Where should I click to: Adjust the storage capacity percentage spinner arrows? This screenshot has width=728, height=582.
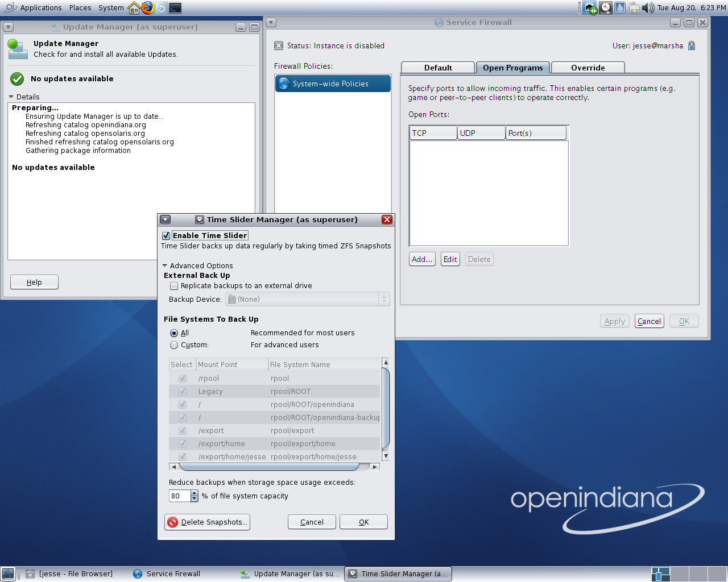[195, 496]
